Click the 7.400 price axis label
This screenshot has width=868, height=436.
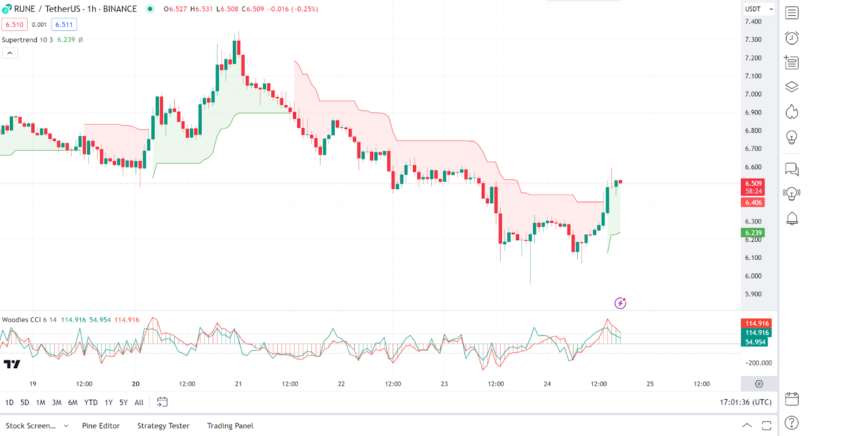click(x=753, y=22)
